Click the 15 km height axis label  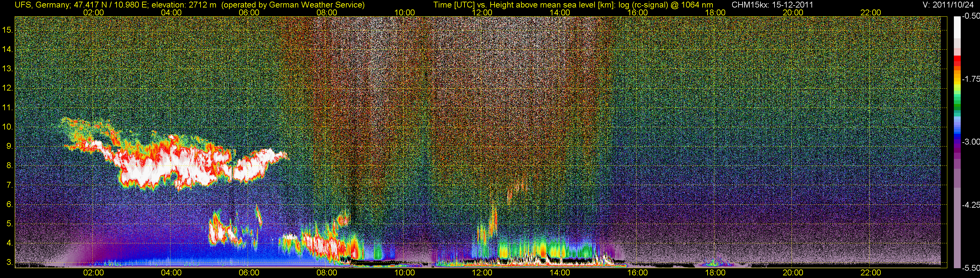pos(8,30)
